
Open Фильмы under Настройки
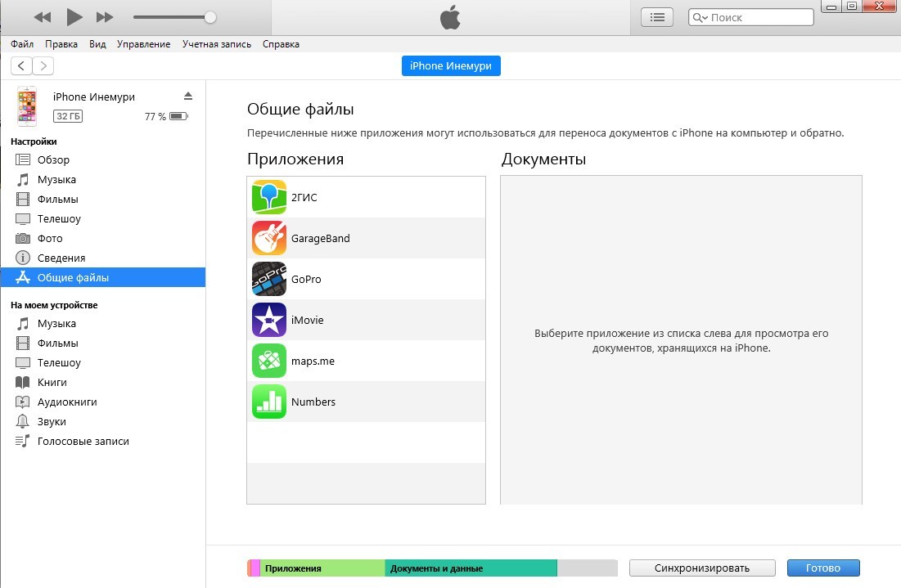[x=103, y=200]
